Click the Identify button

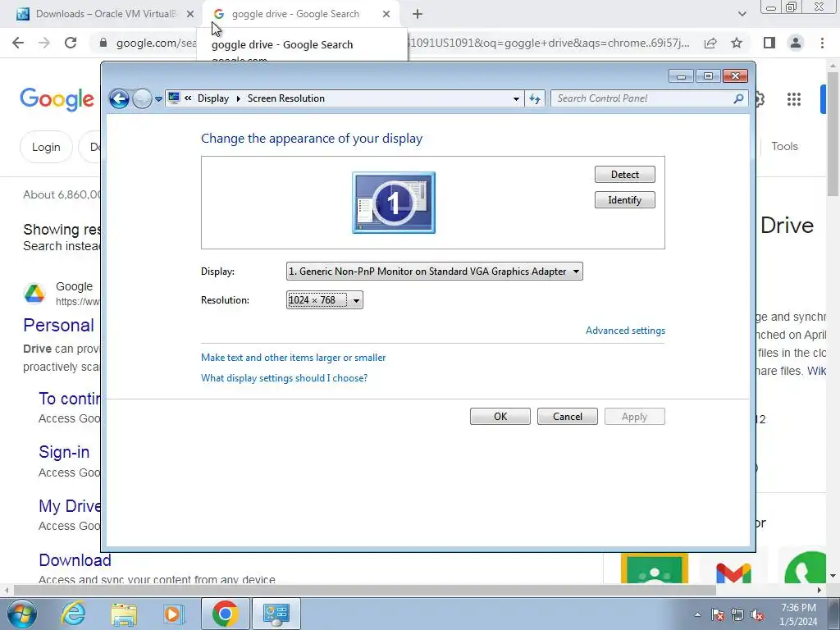[624, 200]
